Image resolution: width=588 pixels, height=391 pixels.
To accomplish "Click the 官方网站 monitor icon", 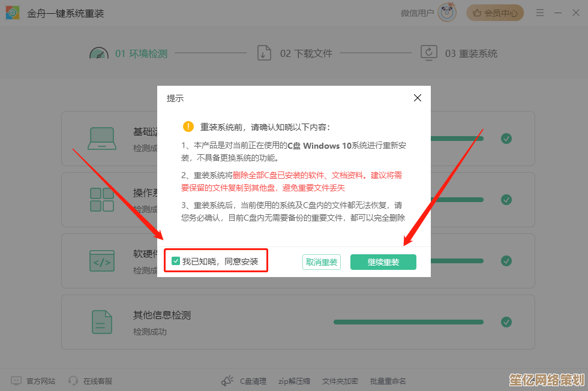I will 16,381.
